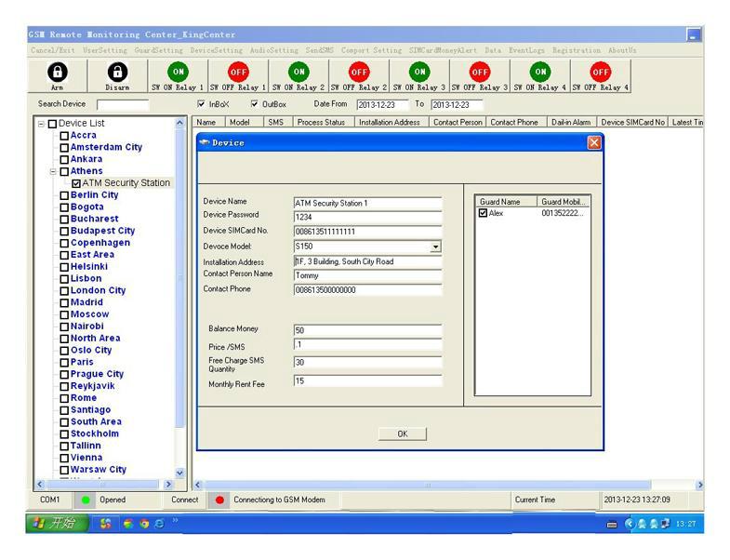730x560 pixels.
Task: Click the Guard Name column header
Action: coord(506,202)
